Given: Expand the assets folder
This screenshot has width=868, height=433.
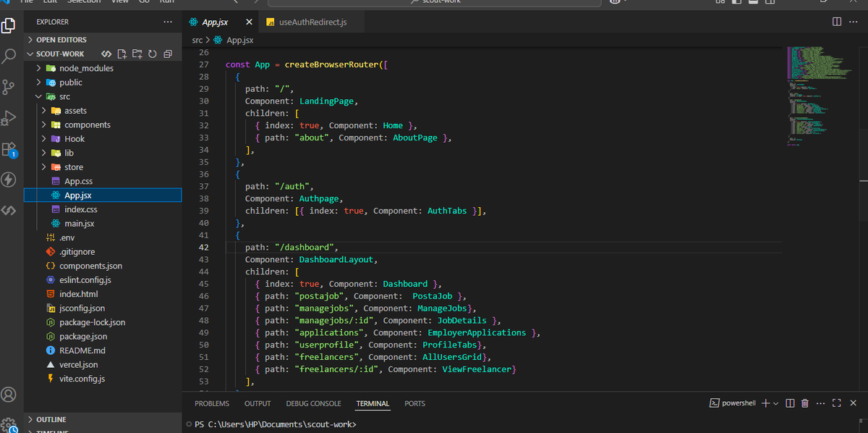Looking at the screenshot, I should pyautogui.click(x=103, y=111).
